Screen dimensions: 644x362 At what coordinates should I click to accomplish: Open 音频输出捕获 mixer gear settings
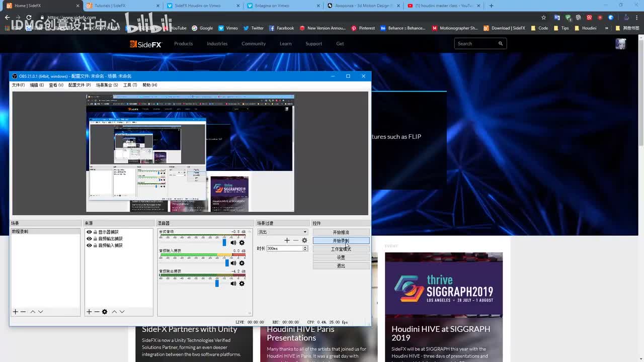(x=242, y=284)
